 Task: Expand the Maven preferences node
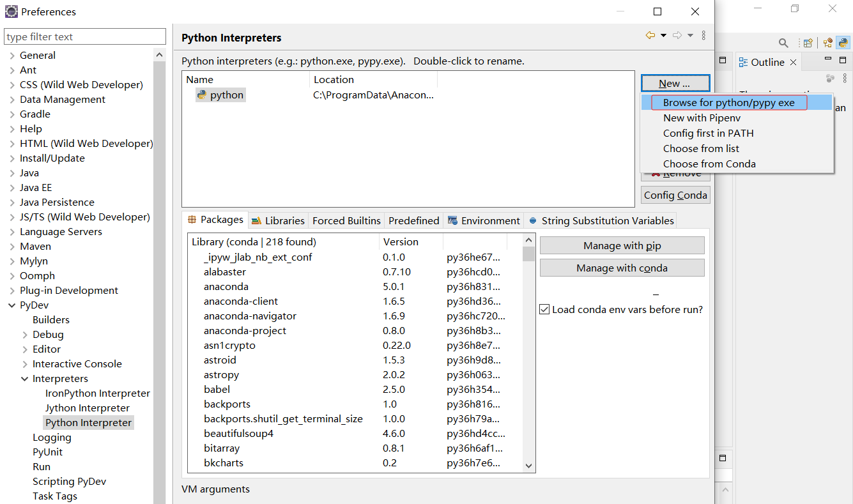pos(12,247)
